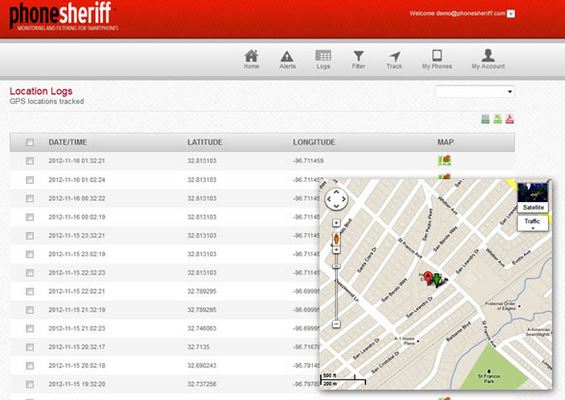The height and width of the screenshot is (400, 565).
Task: Click latitude value 32.7135
Action: pyautogui.click(x=198, y=347)
